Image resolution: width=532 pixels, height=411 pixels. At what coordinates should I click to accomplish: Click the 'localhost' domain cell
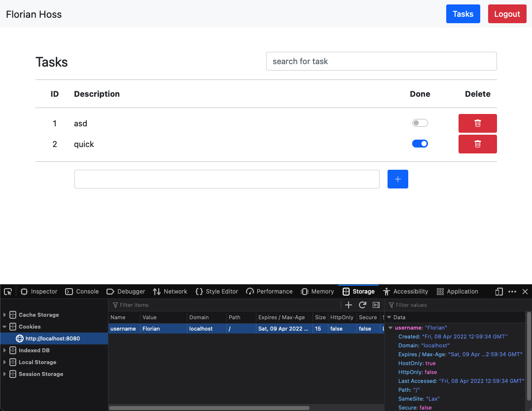click(x=207, y=329)
